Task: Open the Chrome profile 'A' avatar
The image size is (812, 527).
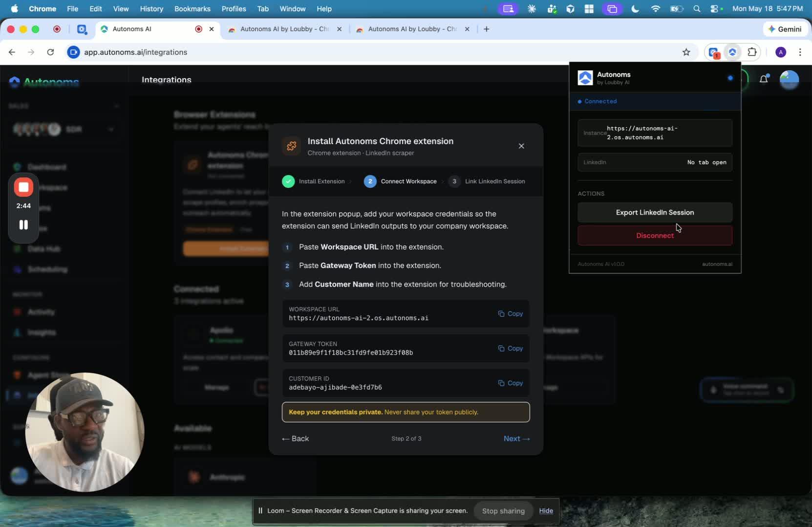Action: [x=781, y=52]
